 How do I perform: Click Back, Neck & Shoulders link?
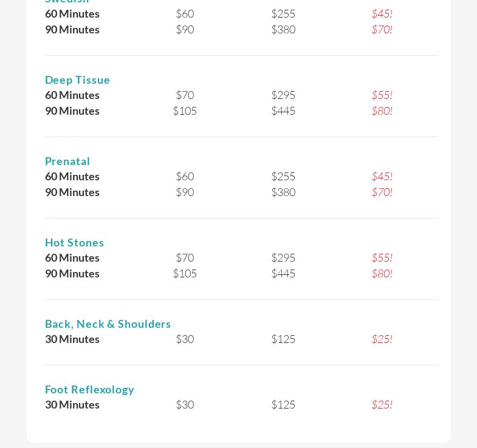coord(108,324)
